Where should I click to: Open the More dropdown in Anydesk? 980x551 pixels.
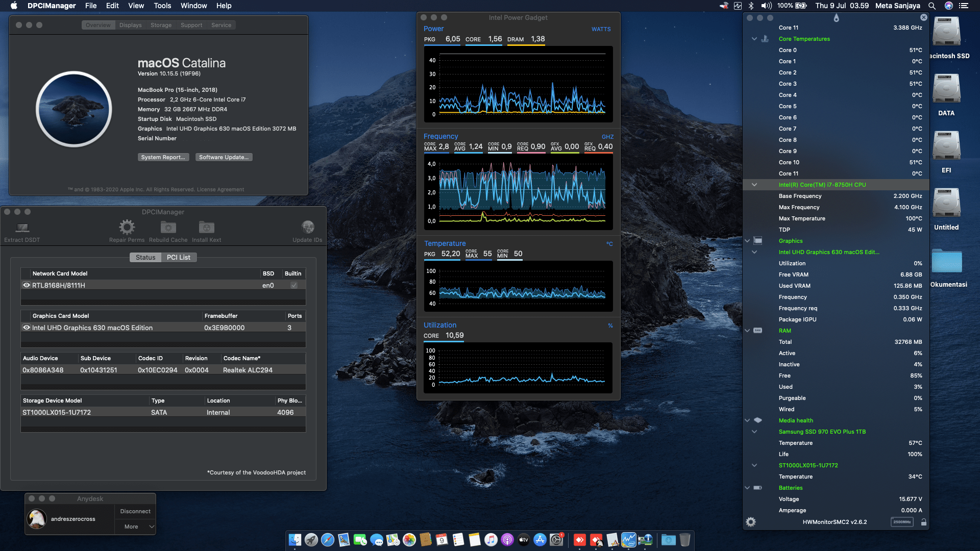pos(135,527)
